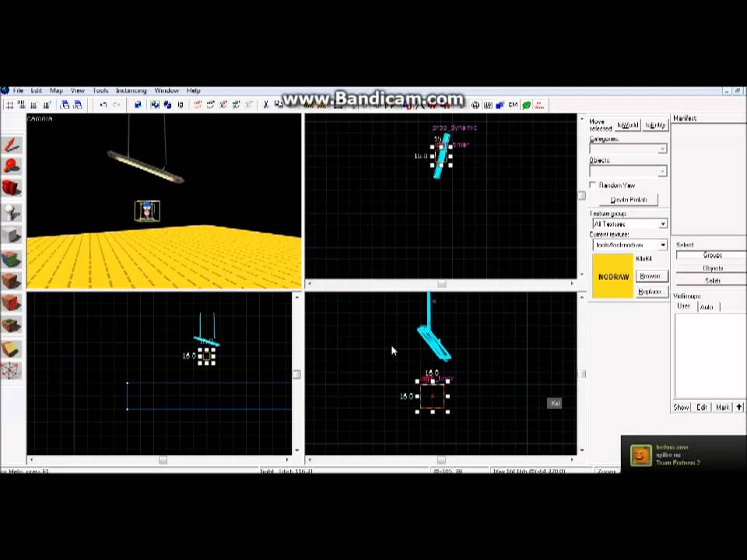747x560 pixels.
Task: Select the red arrow Selection tool
Action: tap(12, 145)
